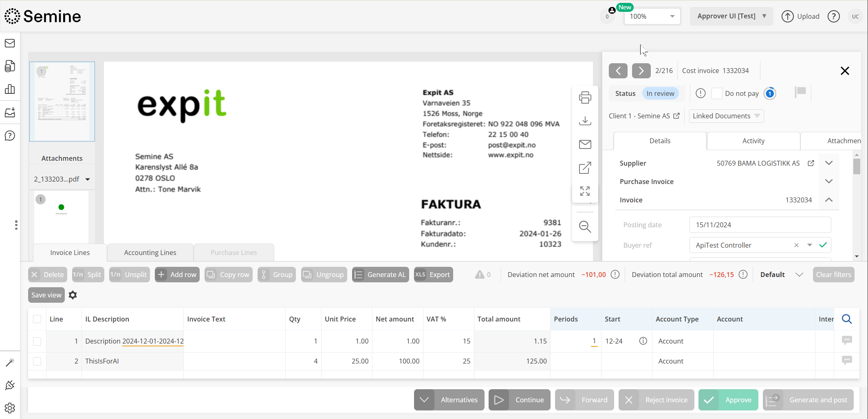
Task: Download the invoice document
Action: pos(585,121)
